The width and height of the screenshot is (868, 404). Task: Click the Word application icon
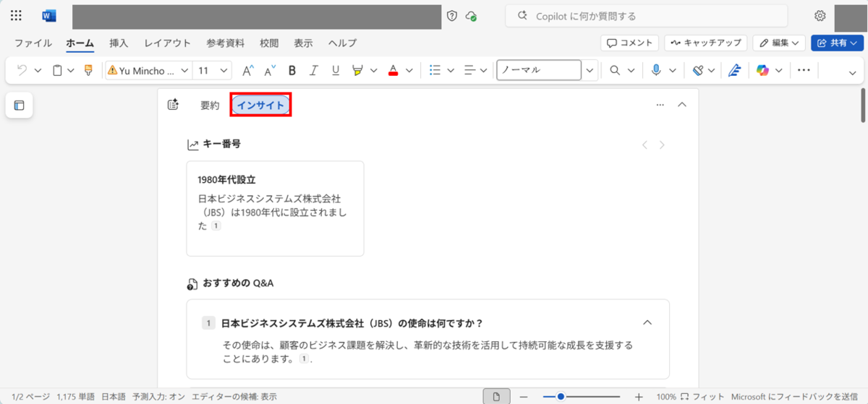click(x=49, y=16)
